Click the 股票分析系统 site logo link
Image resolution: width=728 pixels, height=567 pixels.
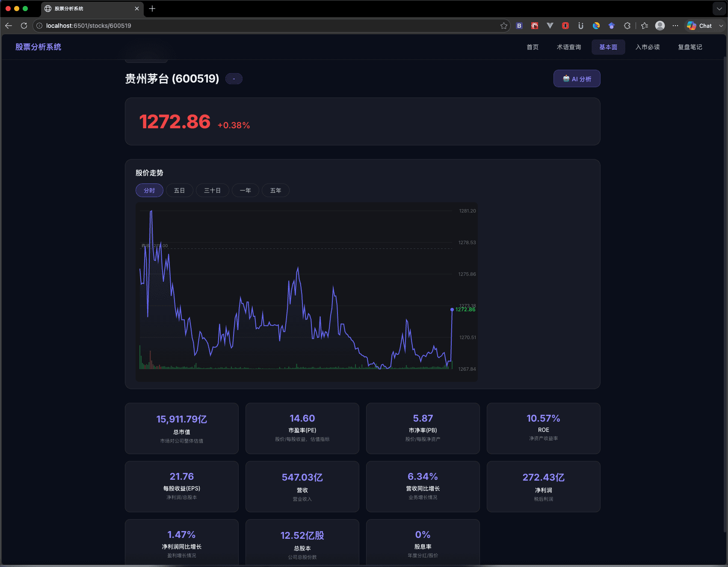pyautogui.click(x=38, y=47)
